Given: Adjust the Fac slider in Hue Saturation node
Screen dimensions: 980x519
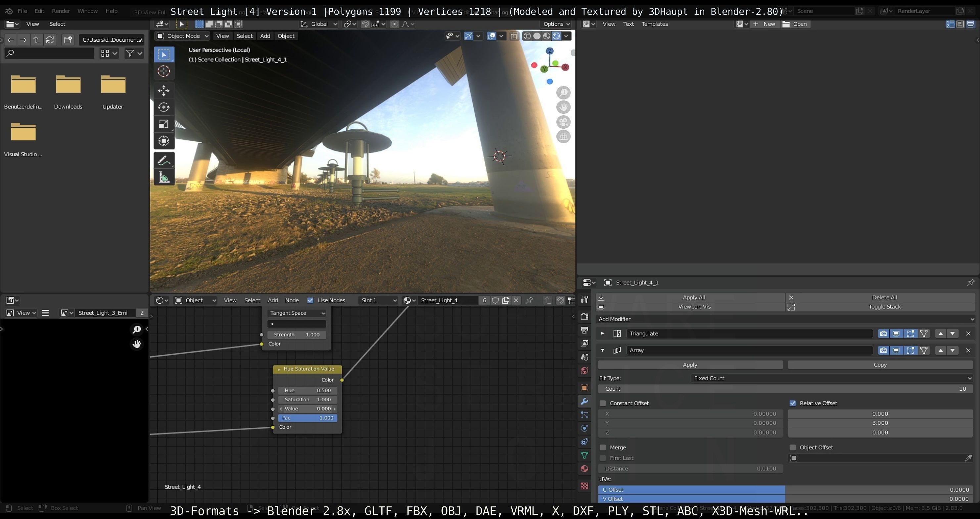Looking at the screenshot, I should click(307, 418).
